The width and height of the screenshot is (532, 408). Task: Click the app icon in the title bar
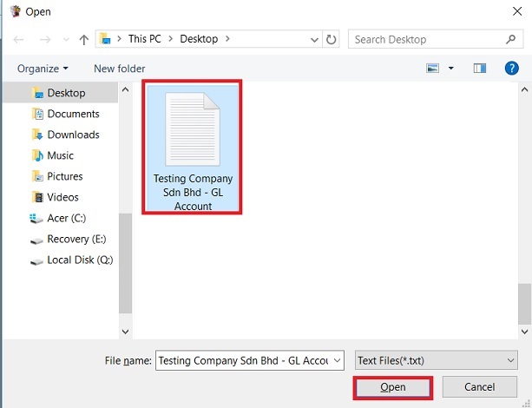pos(16,11)
